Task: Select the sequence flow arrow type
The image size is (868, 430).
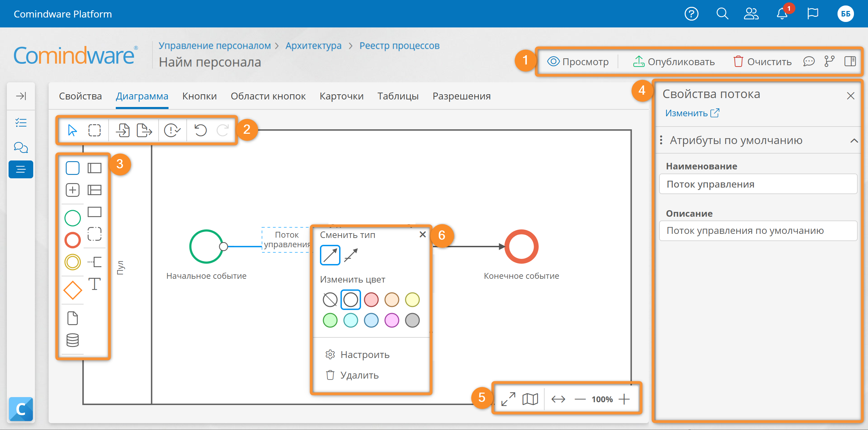Action: point(330,255)
